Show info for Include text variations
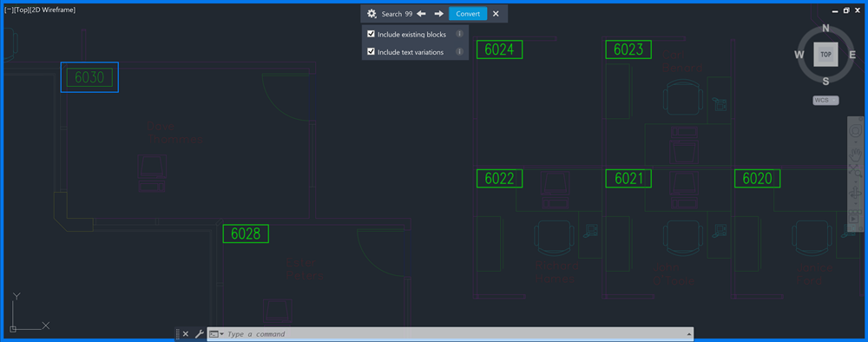Image resolution: width=868 pixels, height=342 pixels. (459, 51)
